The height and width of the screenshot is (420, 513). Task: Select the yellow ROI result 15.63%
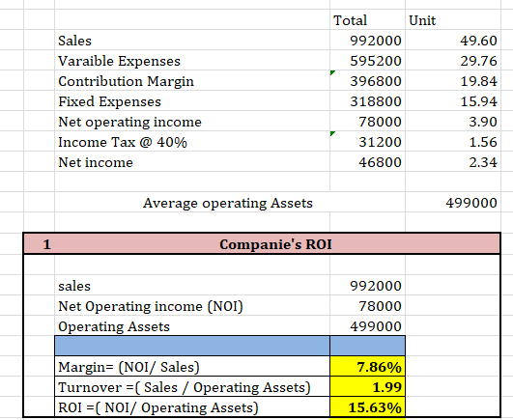[367, 406]
